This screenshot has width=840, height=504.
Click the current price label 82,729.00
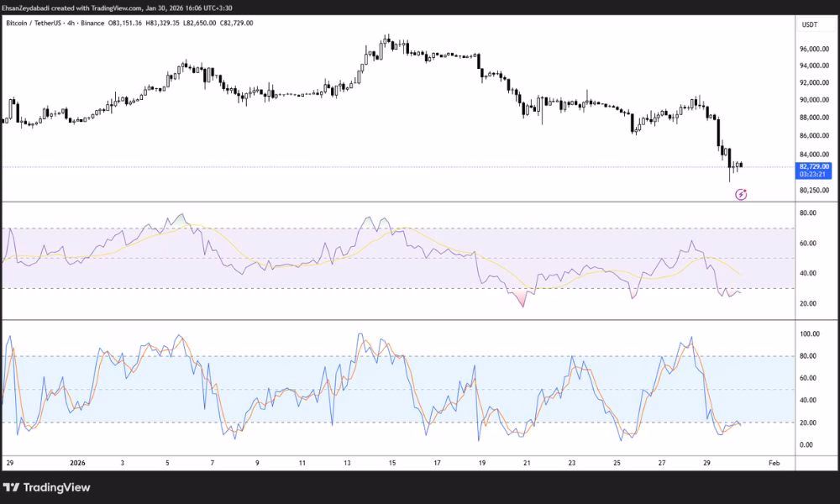(x=814, y=166)
